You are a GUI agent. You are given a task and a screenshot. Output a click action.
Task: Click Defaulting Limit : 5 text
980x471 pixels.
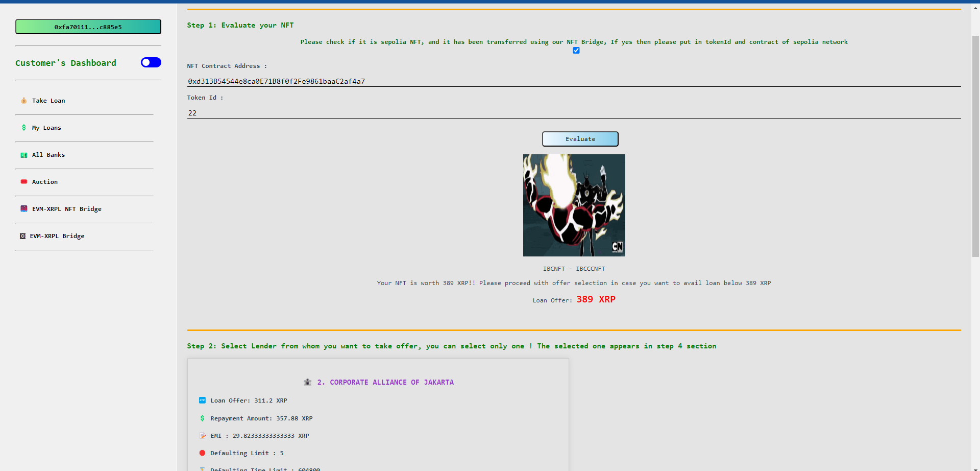click(247, 453)
